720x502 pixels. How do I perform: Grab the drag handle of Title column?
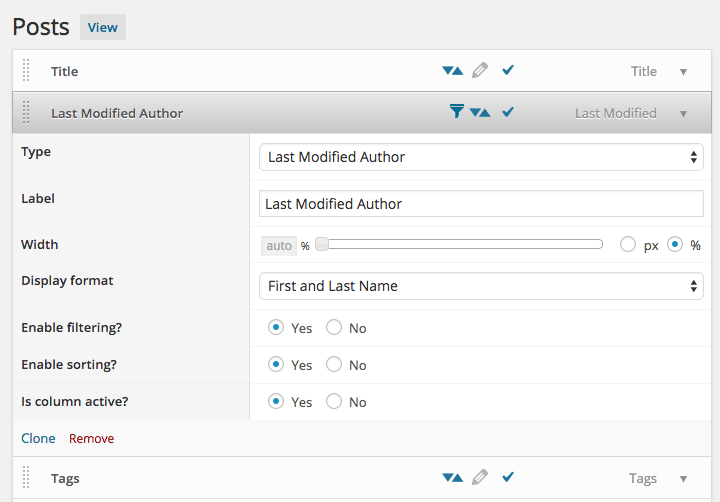point(27,71)
